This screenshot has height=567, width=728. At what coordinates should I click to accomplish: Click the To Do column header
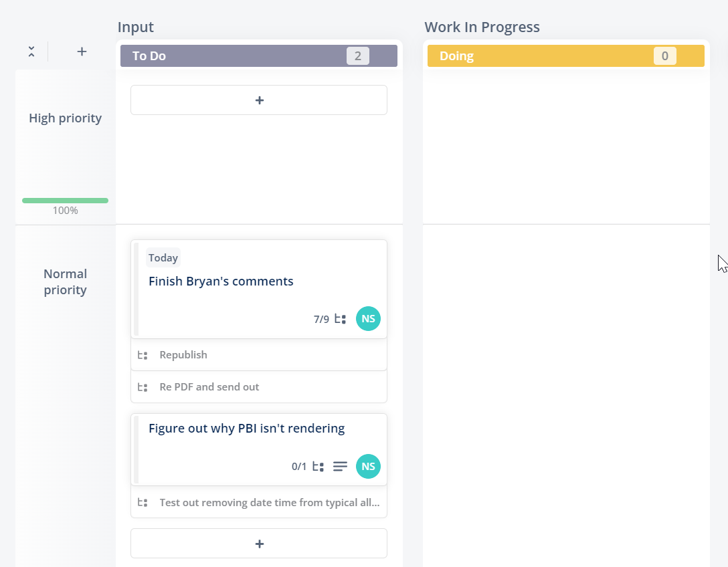pos(258,55)
